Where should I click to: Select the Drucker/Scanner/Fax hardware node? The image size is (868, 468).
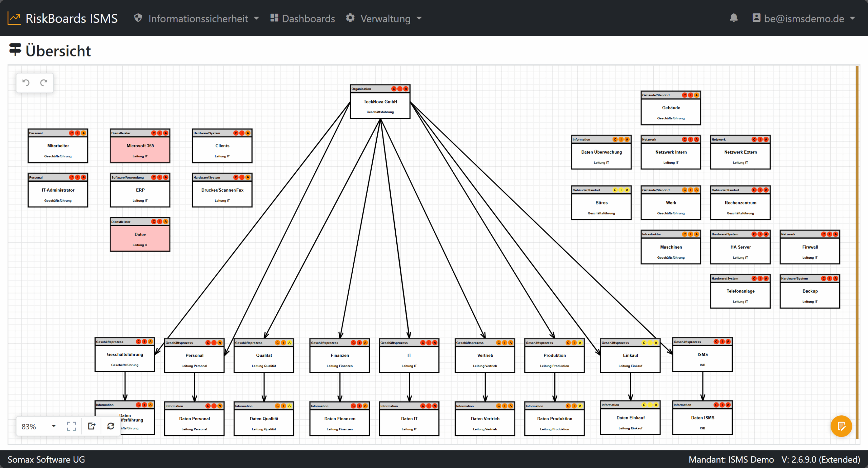pyautogui.click(x=222, y=190)
